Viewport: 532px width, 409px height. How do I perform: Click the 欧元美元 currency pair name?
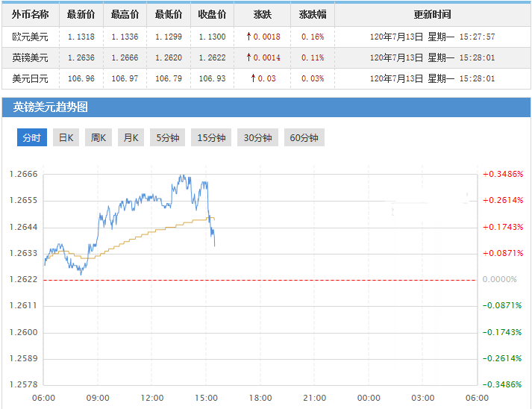(x=31, y=37)
